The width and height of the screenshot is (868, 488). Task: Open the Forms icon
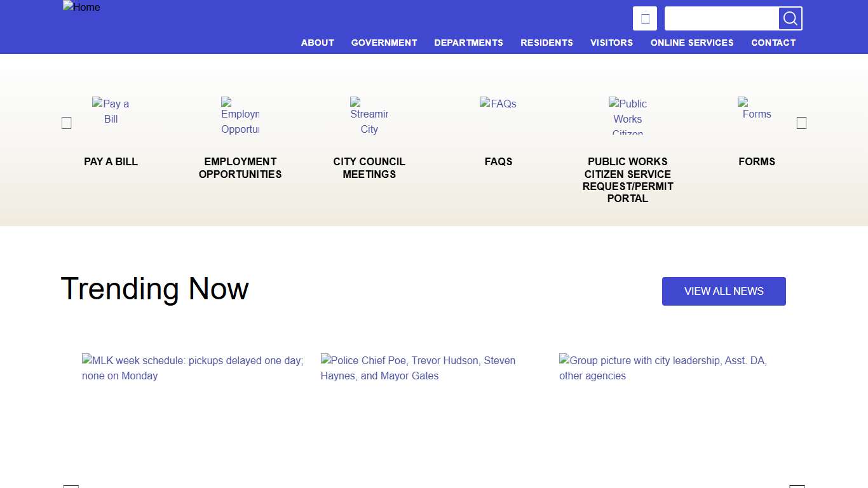click(x=756, y=109)
